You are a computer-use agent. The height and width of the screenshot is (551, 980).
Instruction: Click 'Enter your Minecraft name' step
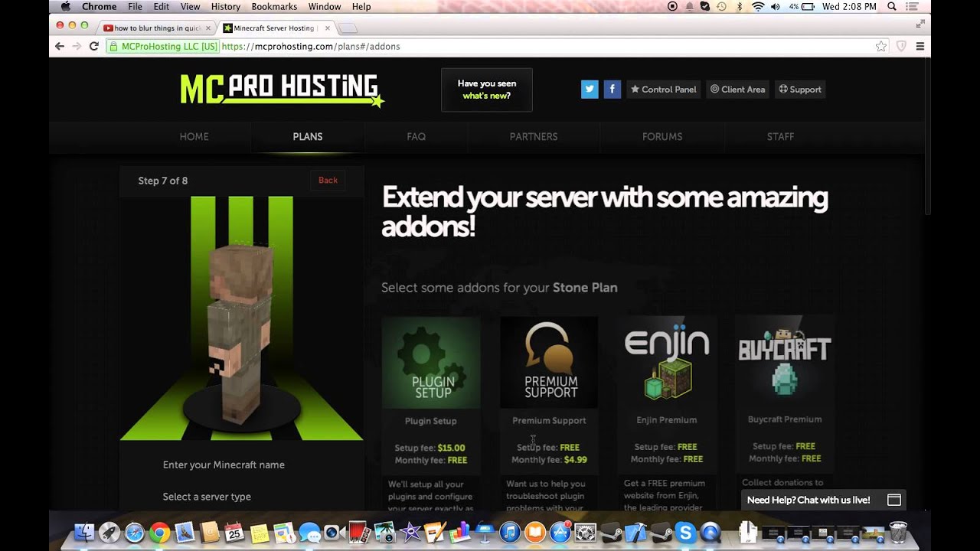224,465
